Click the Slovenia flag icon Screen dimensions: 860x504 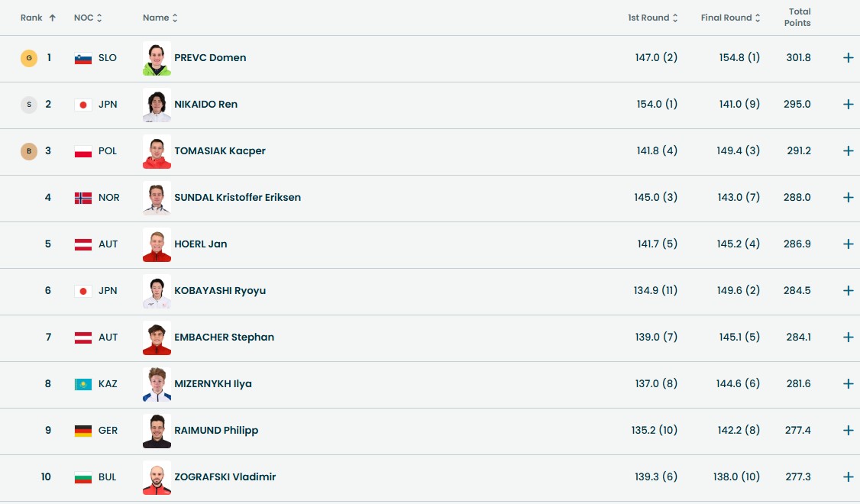click(x=83, y=58)
